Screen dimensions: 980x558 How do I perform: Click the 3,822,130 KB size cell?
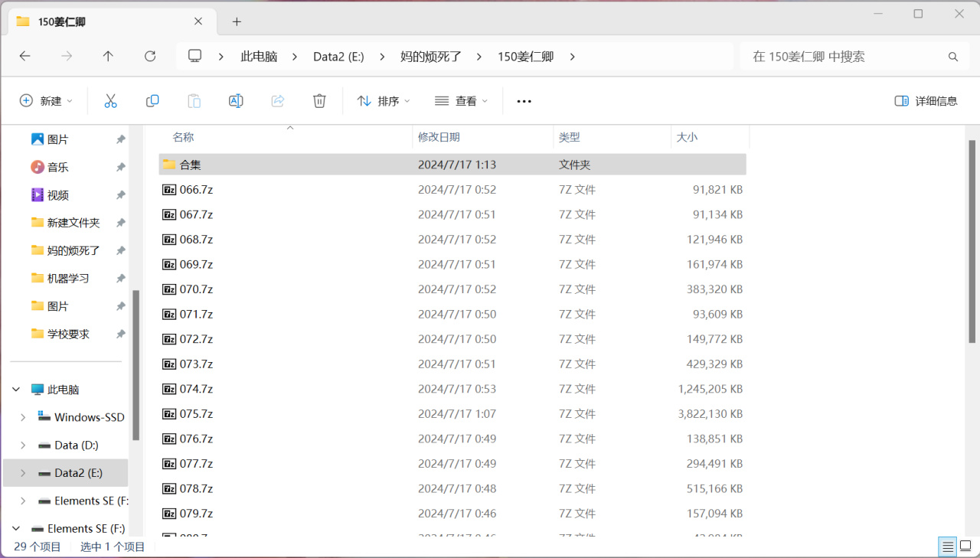(710, 414)
